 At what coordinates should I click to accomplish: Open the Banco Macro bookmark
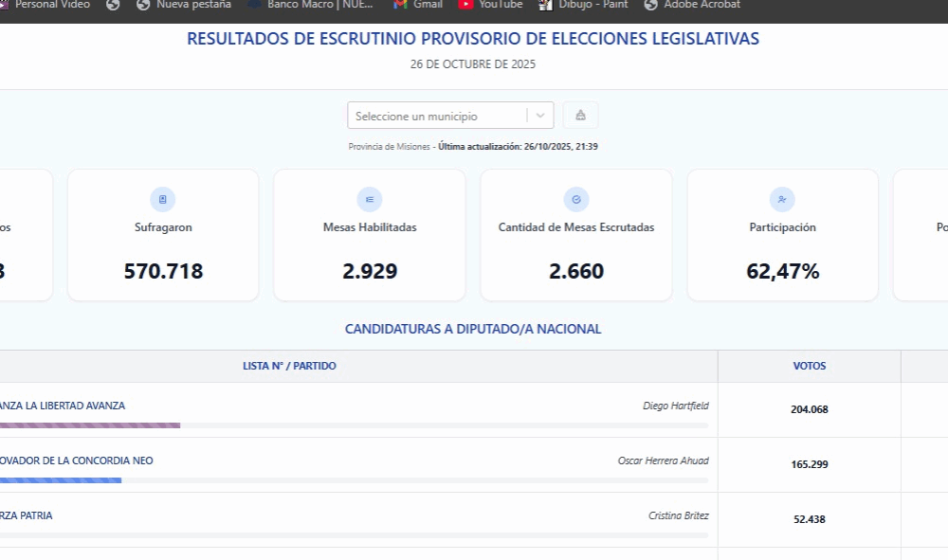click(x=311, y=5)
